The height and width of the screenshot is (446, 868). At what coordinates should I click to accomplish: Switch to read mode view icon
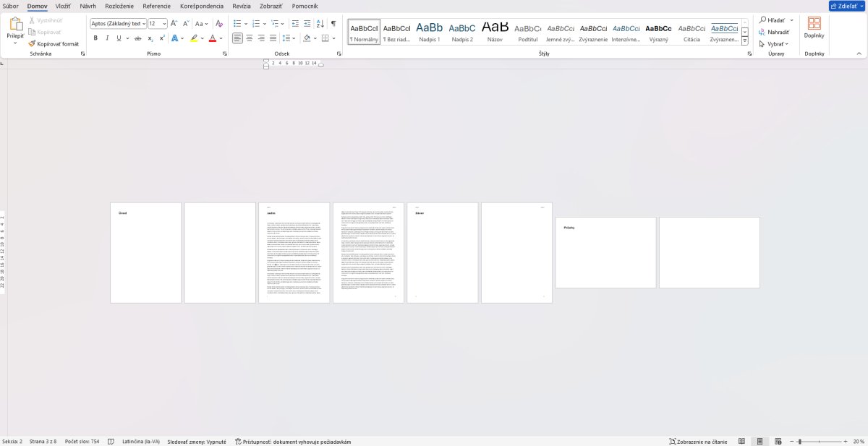741,441
